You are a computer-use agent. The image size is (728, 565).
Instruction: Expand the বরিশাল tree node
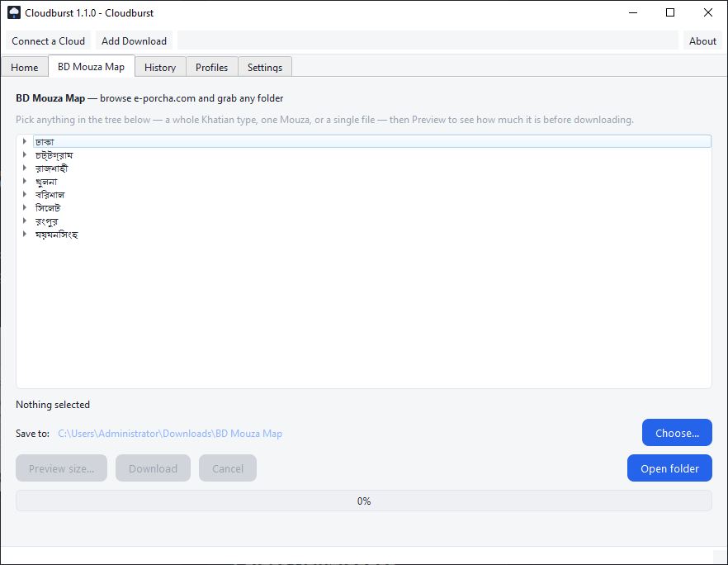click(25, 194)
